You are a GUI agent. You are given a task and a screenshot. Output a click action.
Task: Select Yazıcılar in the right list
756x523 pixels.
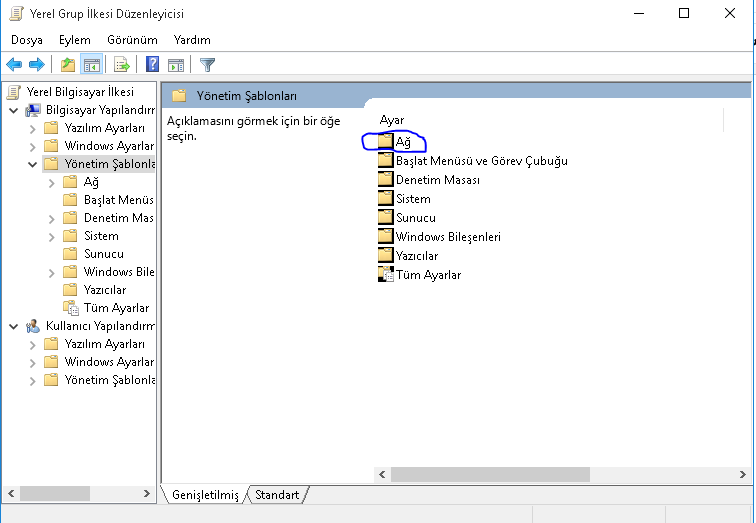417,256
